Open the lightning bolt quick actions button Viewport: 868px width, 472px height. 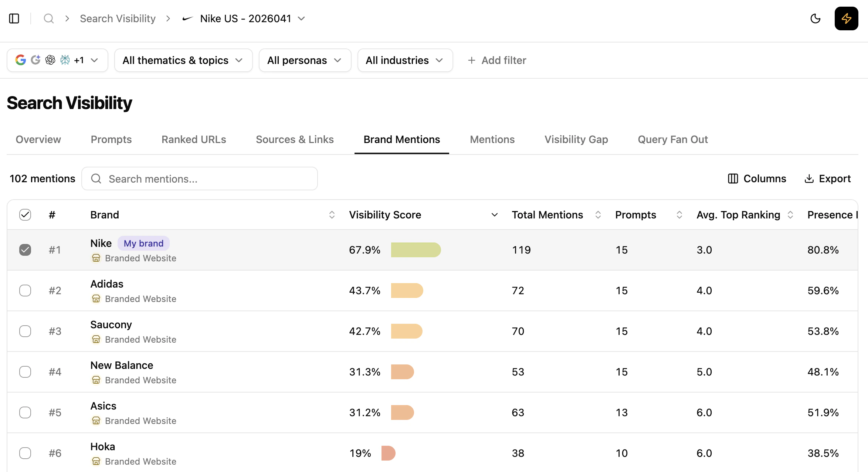pos(846,18)
